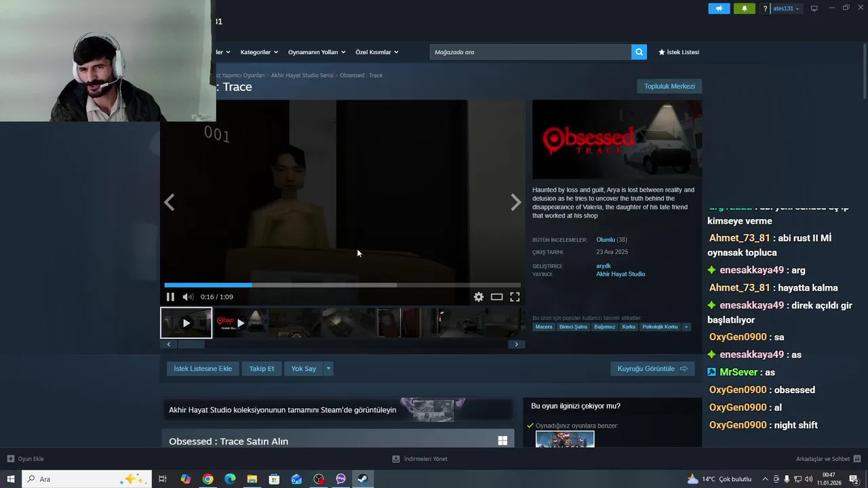The width and height of the screenshot is (868, 488).
Task: Click the Takip Et button
Action: point(262,369)
